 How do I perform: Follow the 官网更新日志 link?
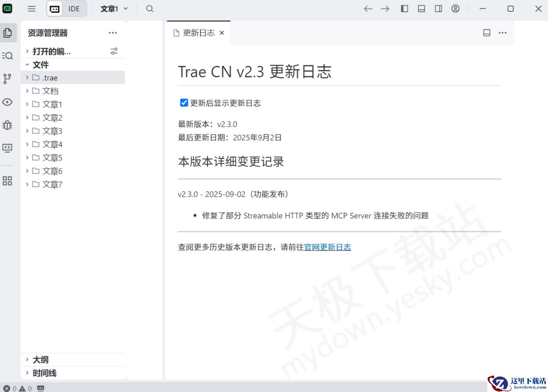pos(327,247)
